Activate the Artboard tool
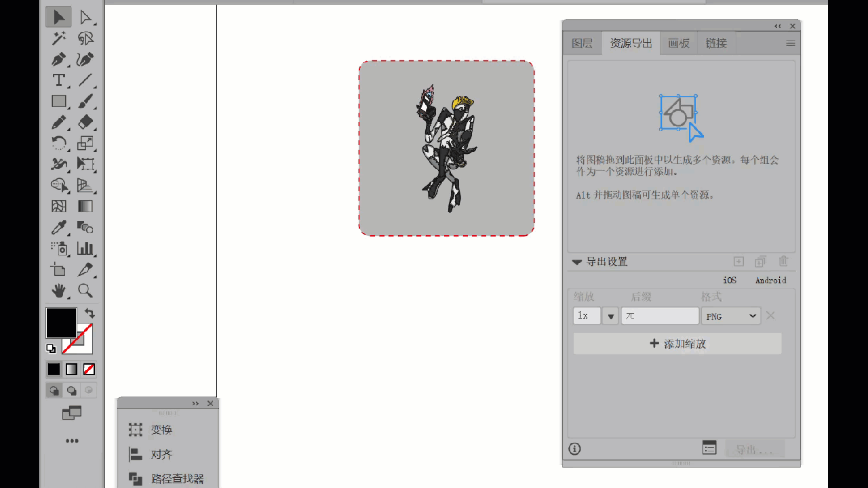Viewport: 868px width, 488px height. point(59,270)
